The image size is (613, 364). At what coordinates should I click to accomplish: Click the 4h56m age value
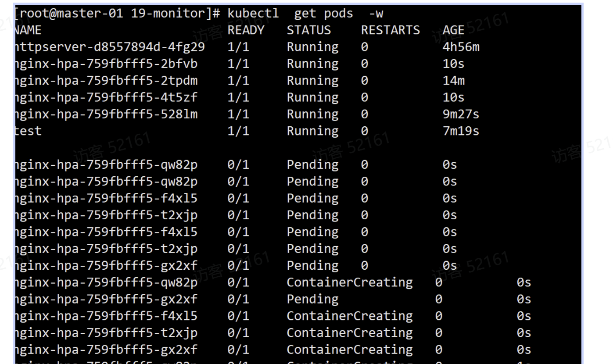pyautogui.click(x=461, y=47)
